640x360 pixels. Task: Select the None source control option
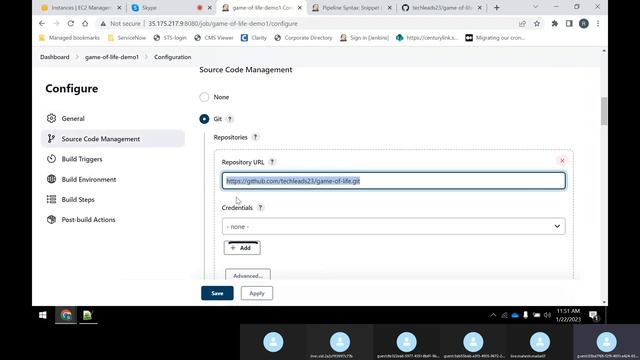click(204, 97)
